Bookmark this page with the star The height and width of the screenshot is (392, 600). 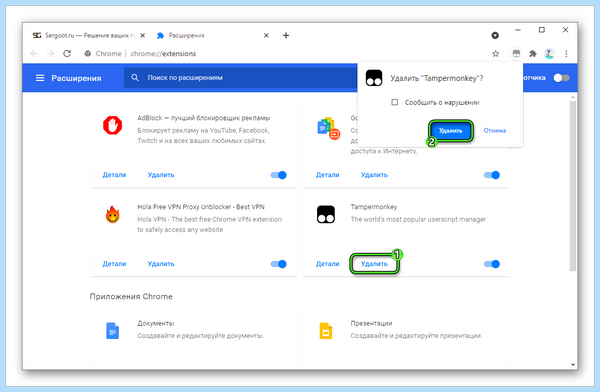pos(496,54)
